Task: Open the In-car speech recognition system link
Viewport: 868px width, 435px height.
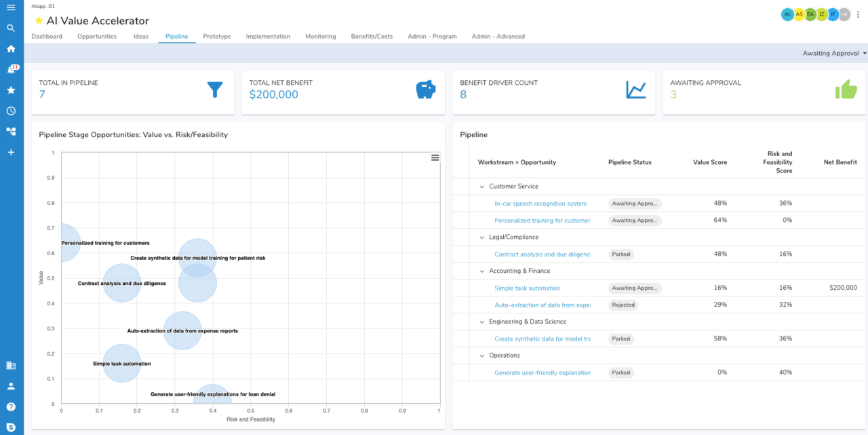Action: (540, 203)
